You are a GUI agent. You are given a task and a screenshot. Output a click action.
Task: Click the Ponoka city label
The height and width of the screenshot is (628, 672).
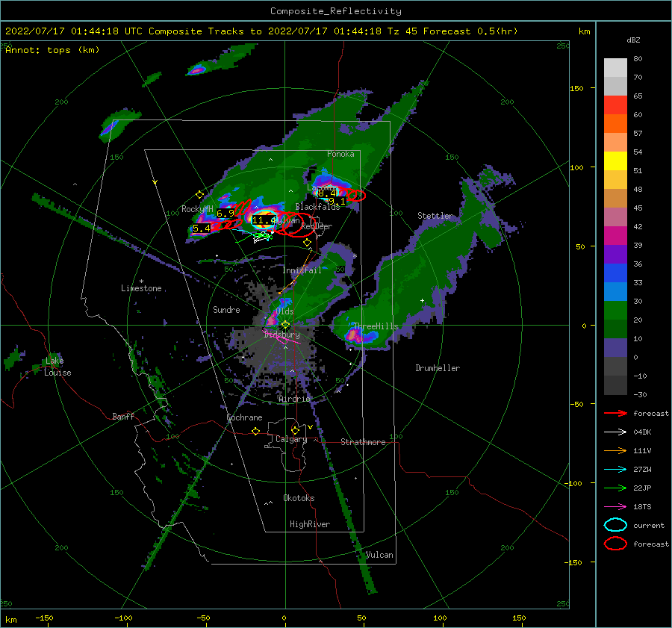pyautogui.click(x=340, y=154)
